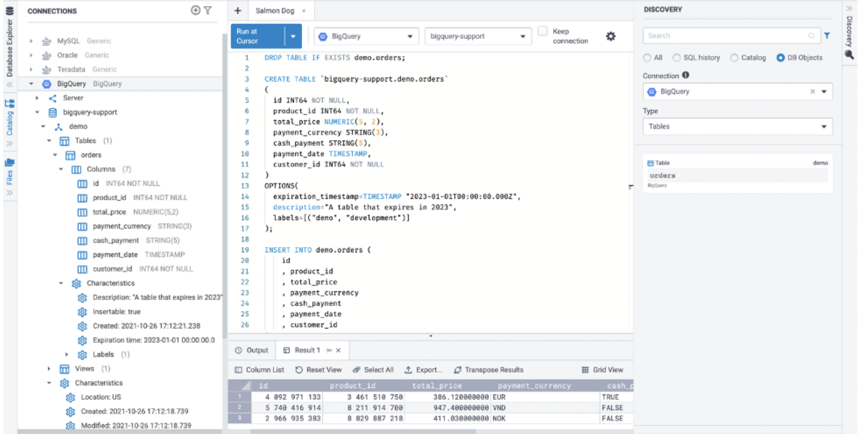The image size is (868, 434).
Task: Click the Discovery search input field
Action: click(731, 36)
